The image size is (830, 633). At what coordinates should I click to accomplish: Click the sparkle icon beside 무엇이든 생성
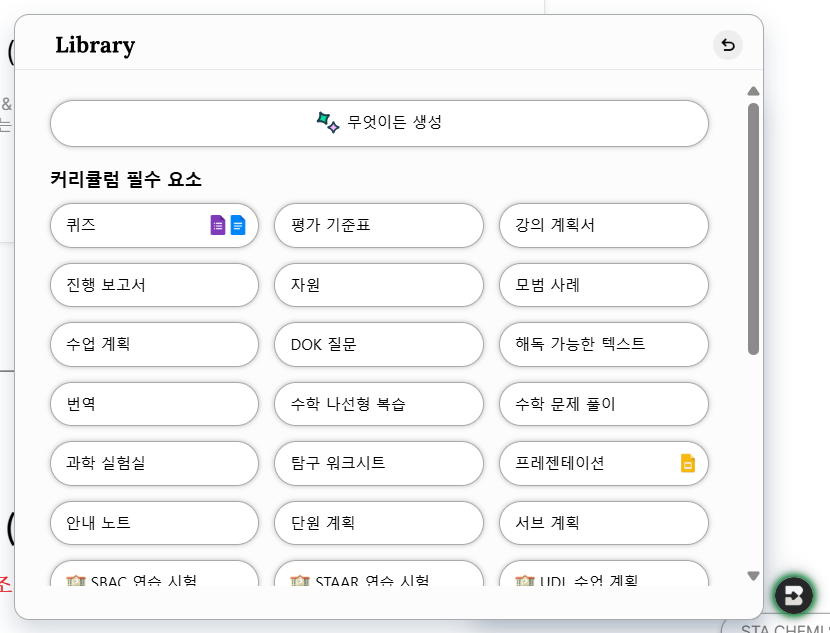(x=327, y=123)
